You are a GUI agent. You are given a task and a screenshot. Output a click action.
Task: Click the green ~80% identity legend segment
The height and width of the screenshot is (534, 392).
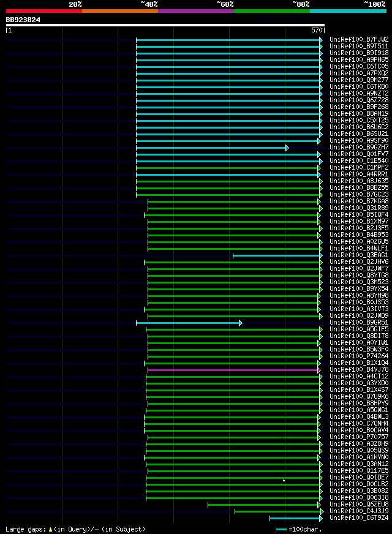[x=272, y=11]
